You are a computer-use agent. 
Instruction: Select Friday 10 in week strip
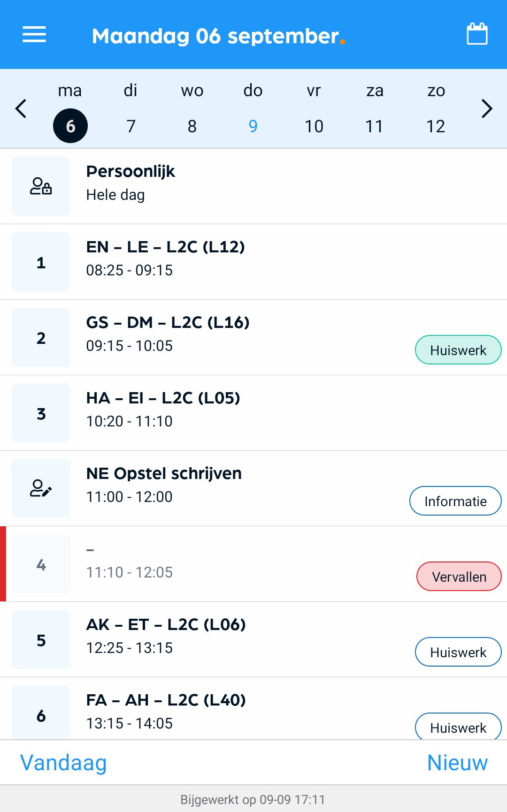314,126
